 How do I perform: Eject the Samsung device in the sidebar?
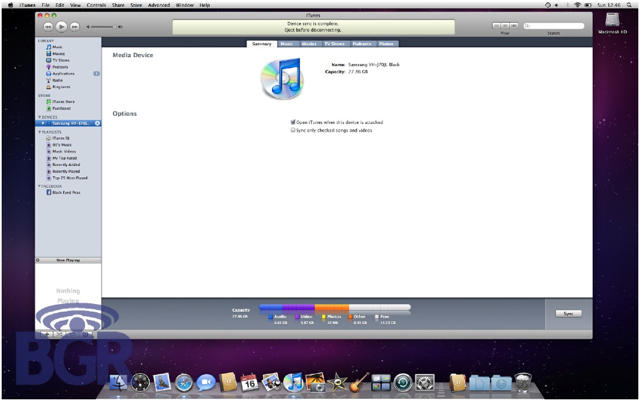pos(97,123)
